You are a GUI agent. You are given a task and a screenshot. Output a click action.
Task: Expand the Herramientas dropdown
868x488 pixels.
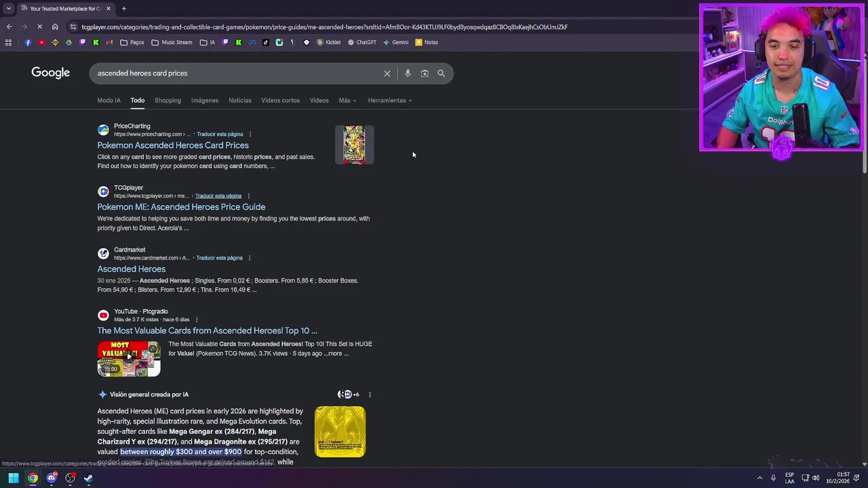390,100
